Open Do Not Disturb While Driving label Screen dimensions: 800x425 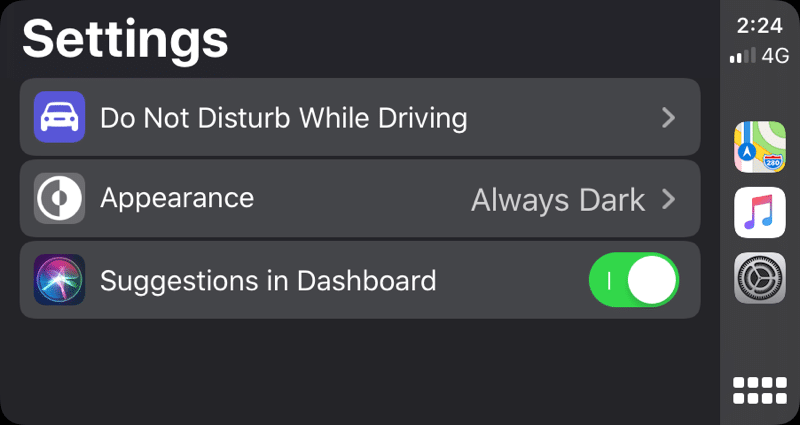[x=283, y=118]
